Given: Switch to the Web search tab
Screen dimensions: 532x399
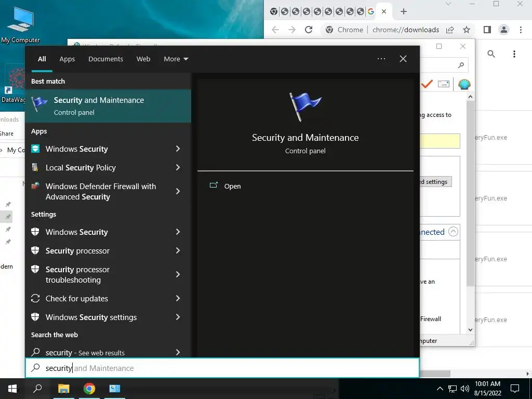Looking at the screenshot, I should pyautogui.click(x=143, y=59).
